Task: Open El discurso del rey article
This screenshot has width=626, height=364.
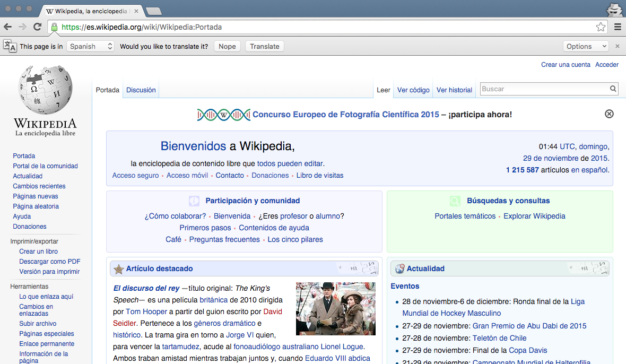Action: coord(146,288)
